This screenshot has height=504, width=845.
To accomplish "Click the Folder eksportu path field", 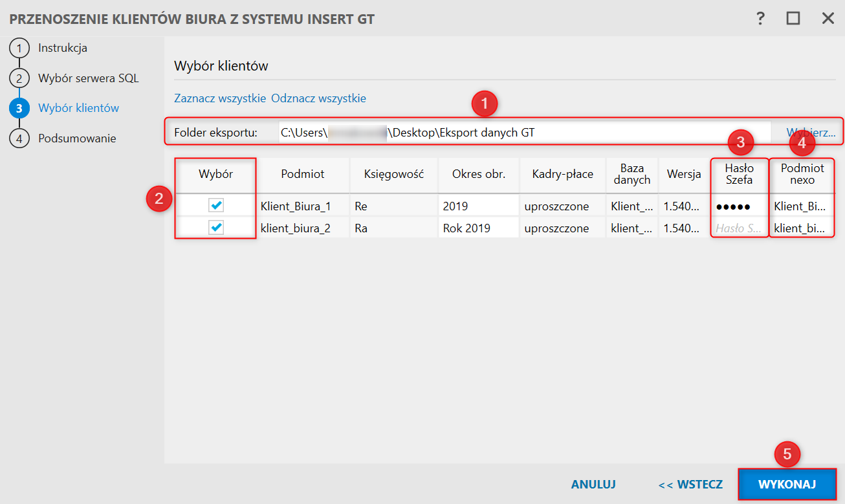I will click(x=524, y=133).
